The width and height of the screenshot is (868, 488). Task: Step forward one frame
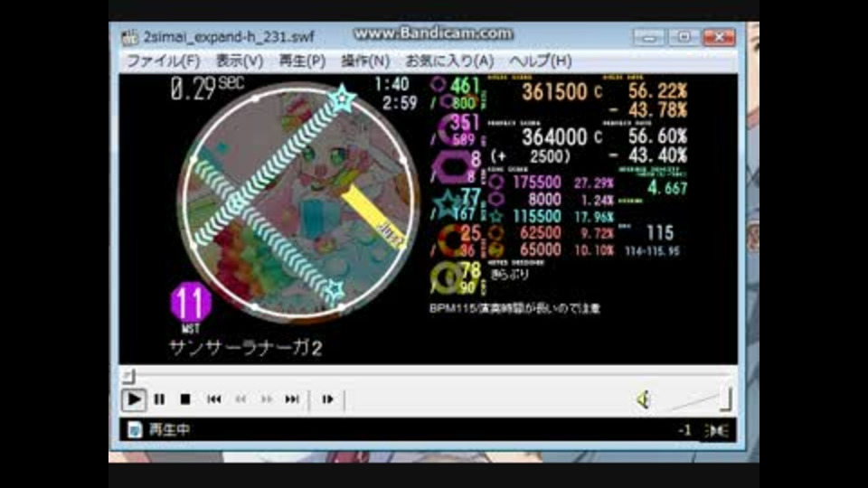pyautogui.click(x=327, y=399)
